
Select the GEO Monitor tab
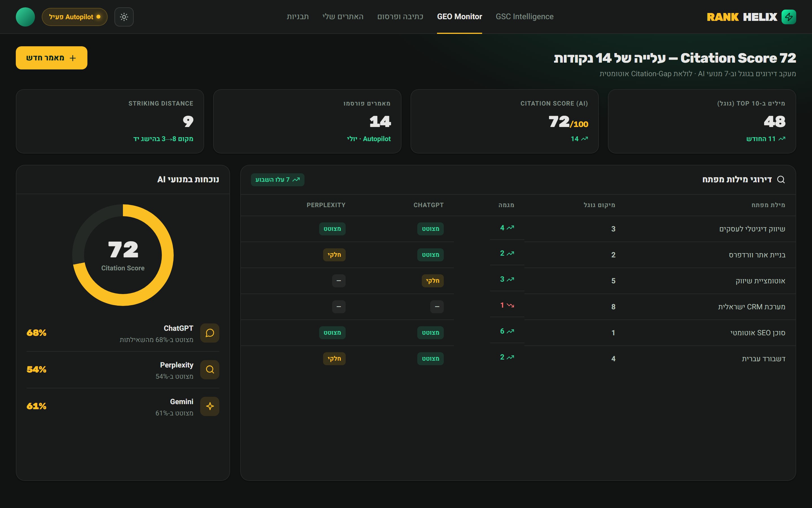(x=459, y=16)
